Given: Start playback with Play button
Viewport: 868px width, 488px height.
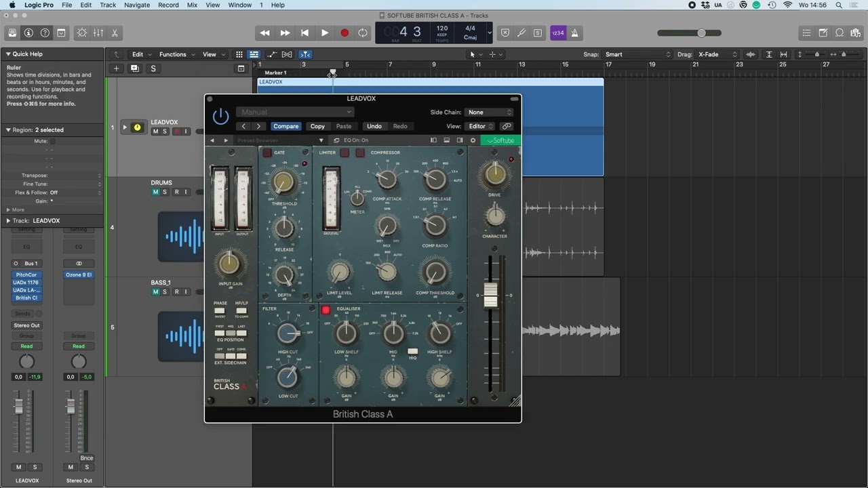Looking at the screenshot, I should point(325,33).
